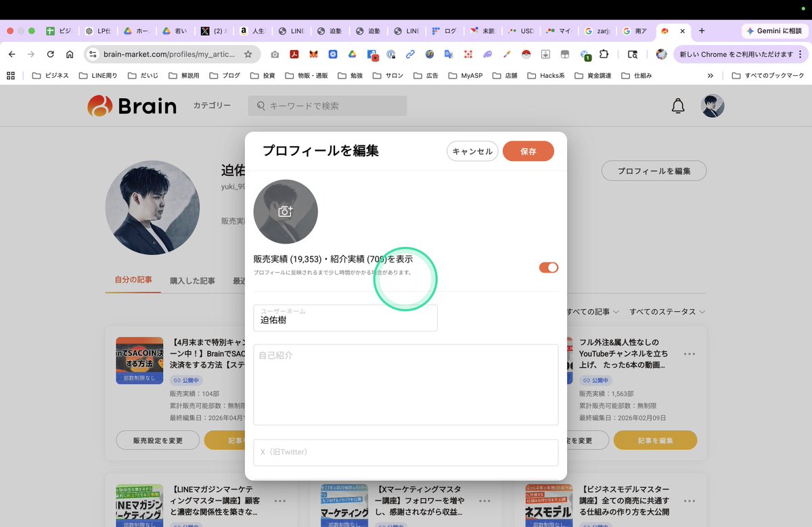Click the キーワードで検索 search box
This screenshot has height=527, width=812.
pyautogui.click(x=328, y=106)
